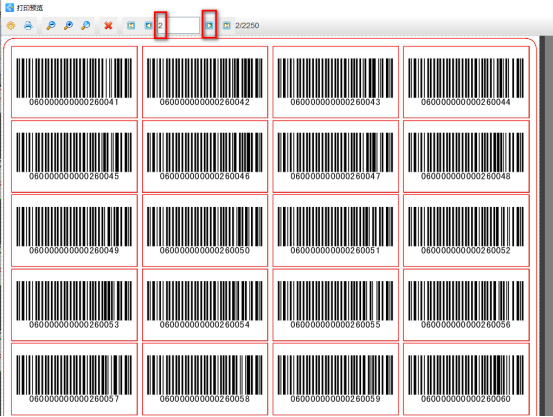Open print settings gear icon
553x417 pixels.
coord(11,25)
